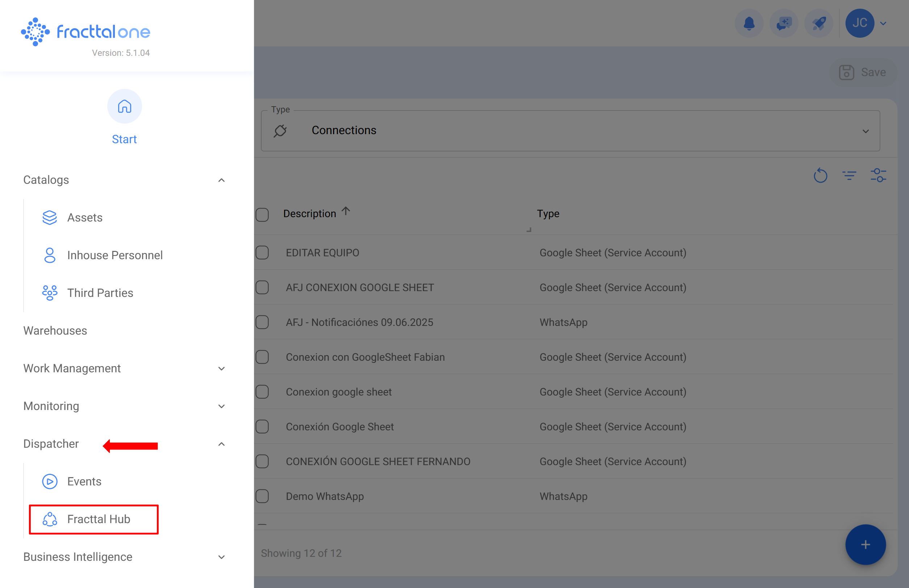Go to Assets in Catalogs

pyautogui.click(x=85, y=218)
